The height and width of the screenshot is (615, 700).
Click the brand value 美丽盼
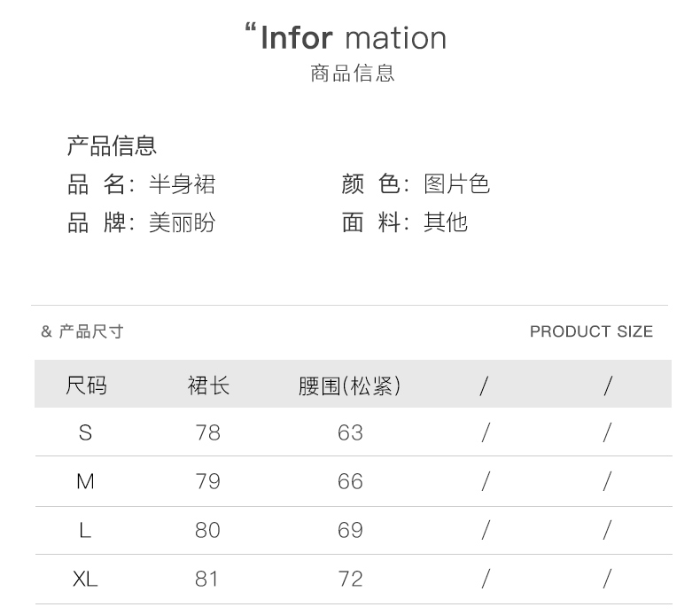[182, 222]
